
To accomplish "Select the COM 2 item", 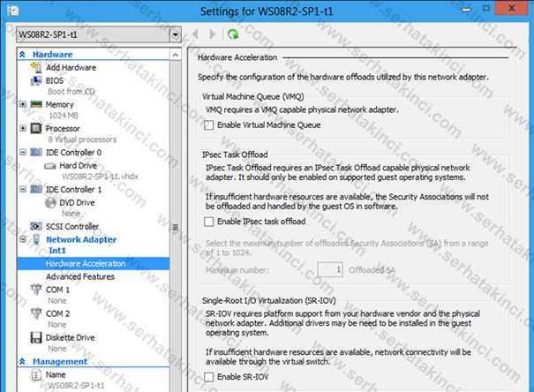I will pos(57,313).
